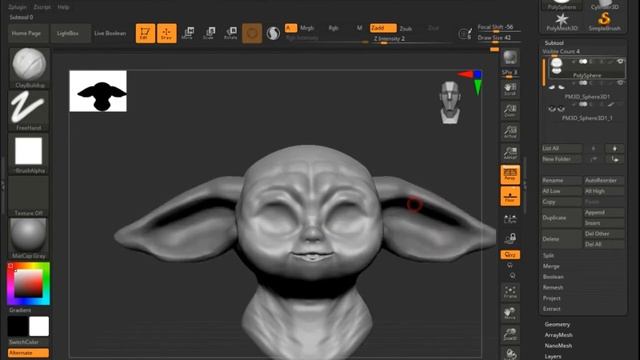This screenshot has height=360, width=640.
Task: Hide the PM3D_Sphere3D1 subtool eye icon
Action: click(x=620, y=83)
